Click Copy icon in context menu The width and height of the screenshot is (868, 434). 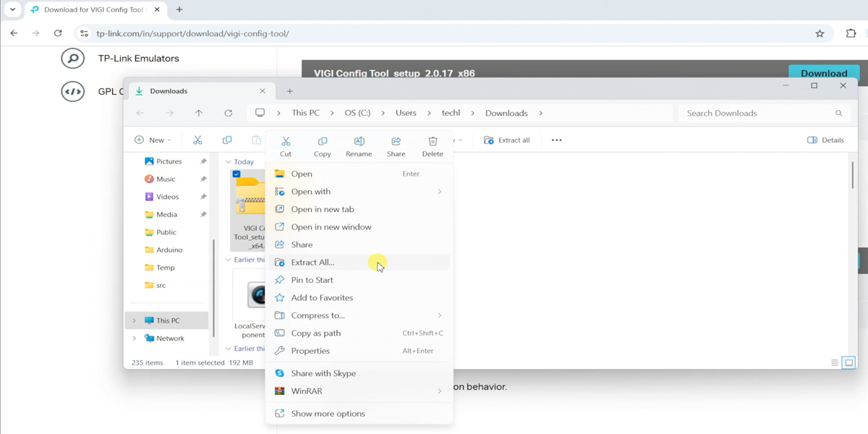(x=323, y=141)
